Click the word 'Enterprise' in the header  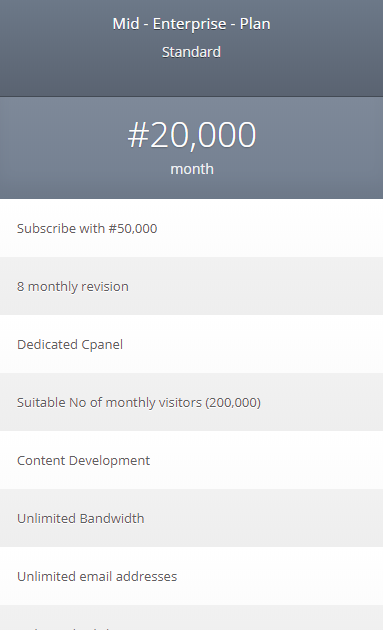coord(189,25)
